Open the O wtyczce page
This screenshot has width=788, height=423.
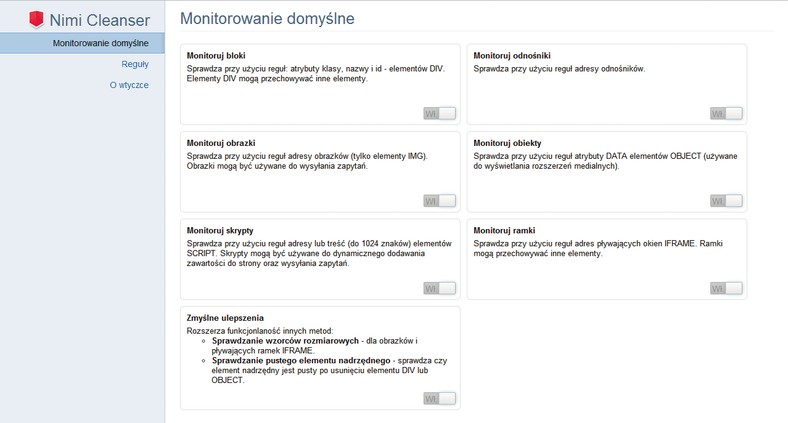coord(129,85)
